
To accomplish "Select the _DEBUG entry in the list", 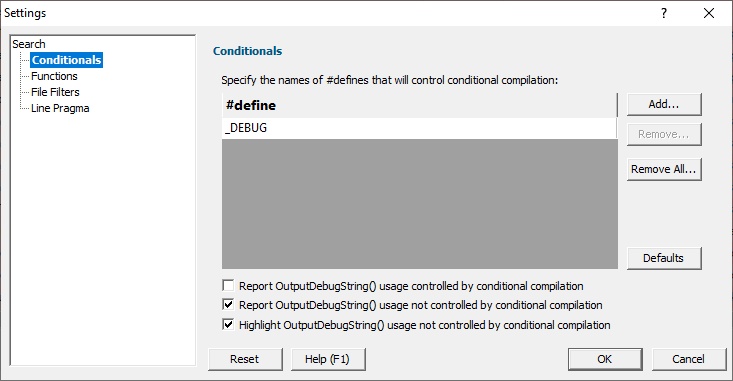I will click(x=419, y=128).
